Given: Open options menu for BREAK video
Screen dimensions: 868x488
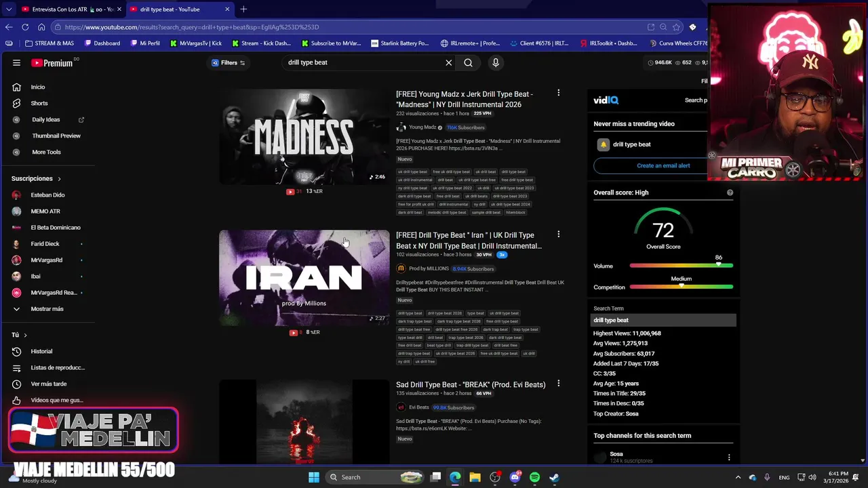Looking at the screenshot, I should click(x=558, y=383).
